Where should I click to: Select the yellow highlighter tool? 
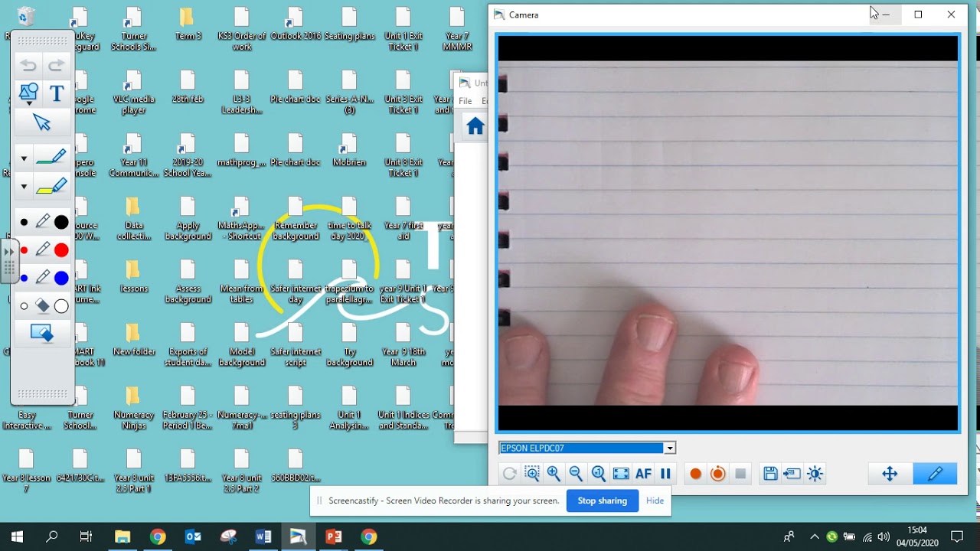[51, 186]
